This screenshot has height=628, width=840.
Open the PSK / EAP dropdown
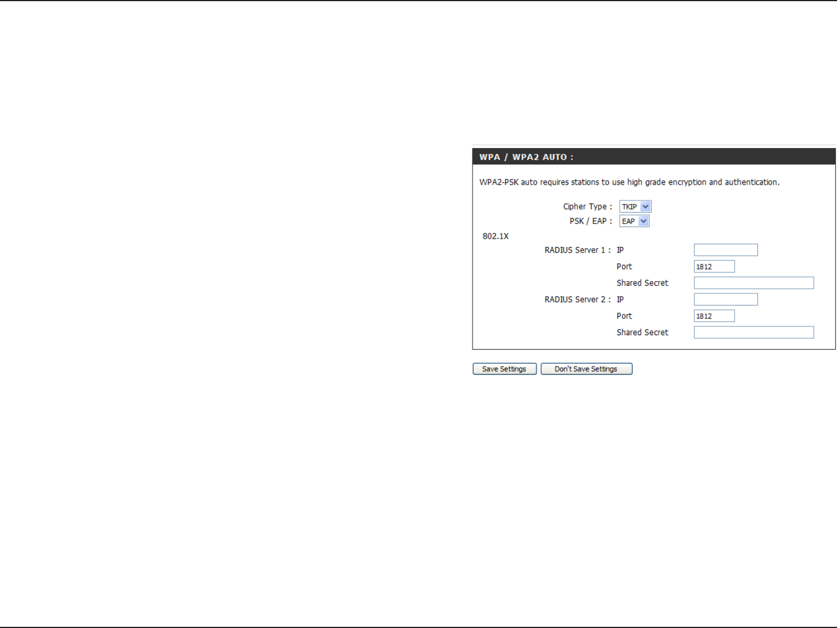point(634,221)
